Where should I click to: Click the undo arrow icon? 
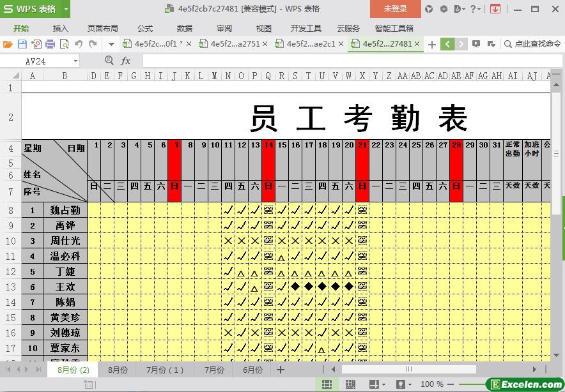coord(79,44)
